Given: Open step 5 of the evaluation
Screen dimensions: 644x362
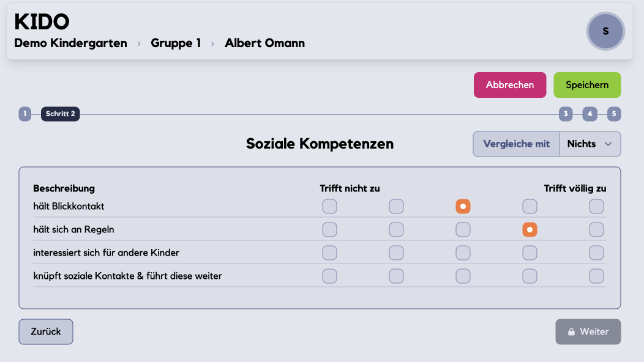Looking at the screenshot, I should pos(614,114).
